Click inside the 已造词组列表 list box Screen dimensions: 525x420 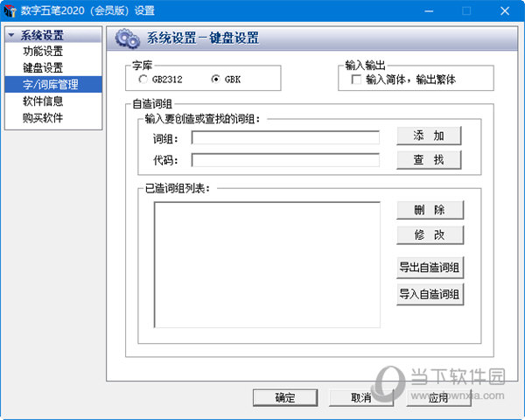(267, 264)
